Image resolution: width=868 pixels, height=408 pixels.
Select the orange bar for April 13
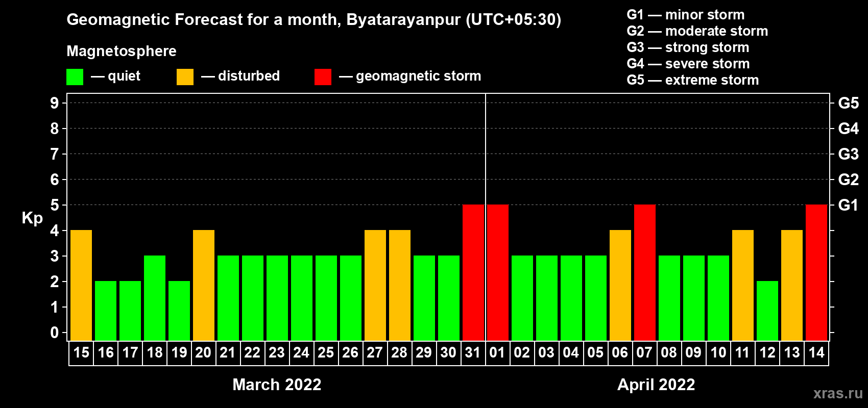tap(792, 285)
